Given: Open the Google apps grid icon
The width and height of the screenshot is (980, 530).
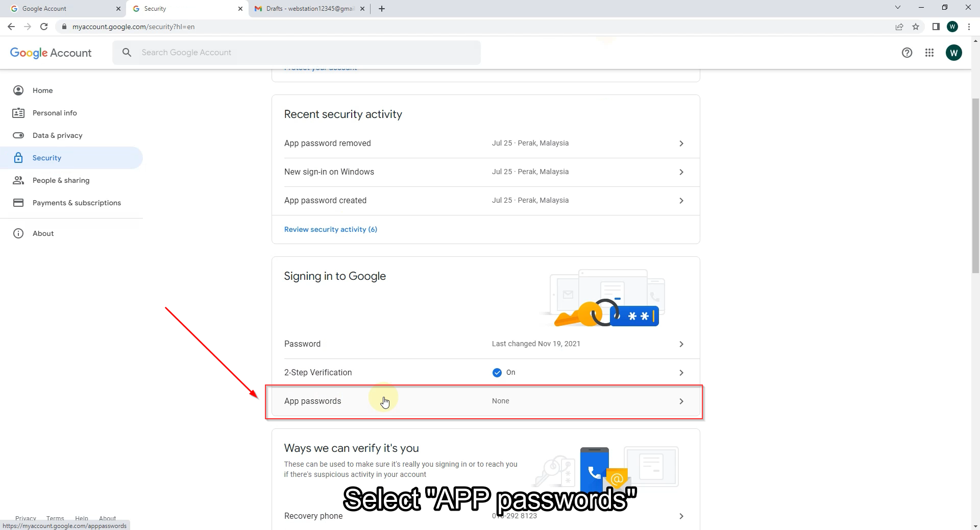Looking at the screenshot, I should click(929, 53).
